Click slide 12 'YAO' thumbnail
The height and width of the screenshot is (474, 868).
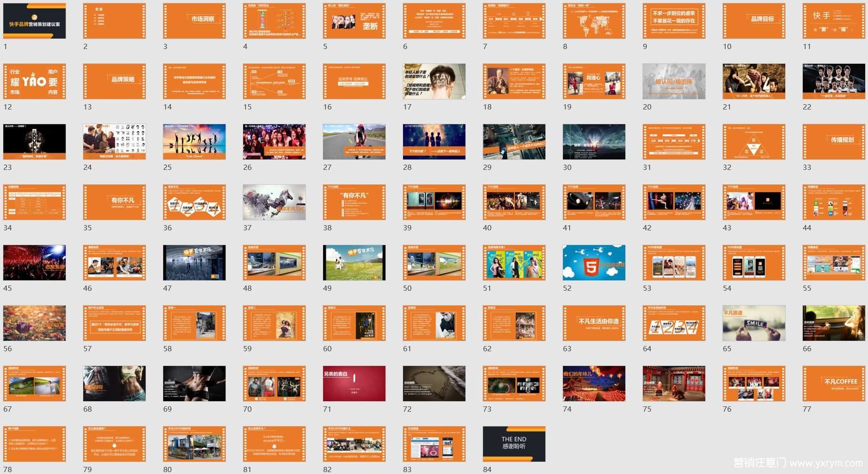(34, 81)
